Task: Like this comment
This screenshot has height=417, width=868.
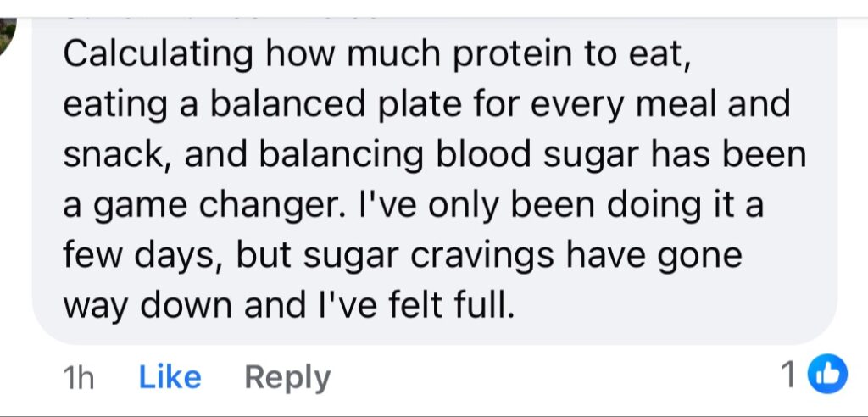Action: coord(170,377)
